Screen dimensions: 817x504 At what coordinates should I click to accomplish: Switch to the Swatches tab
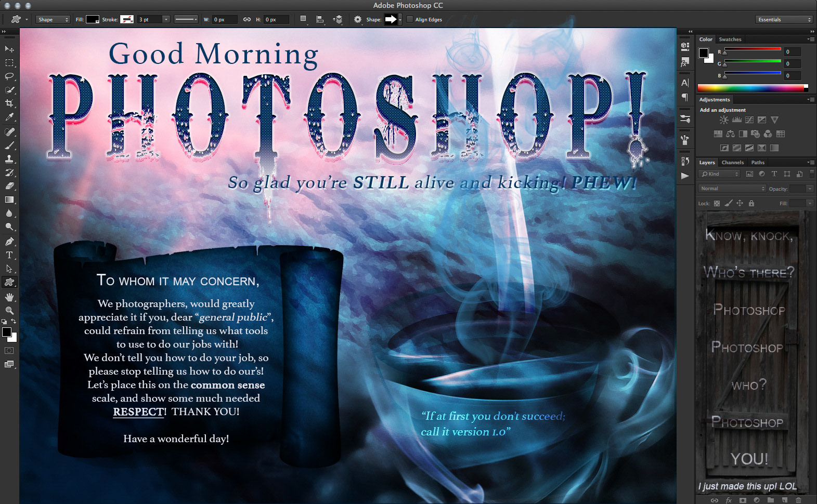point(730,39)
